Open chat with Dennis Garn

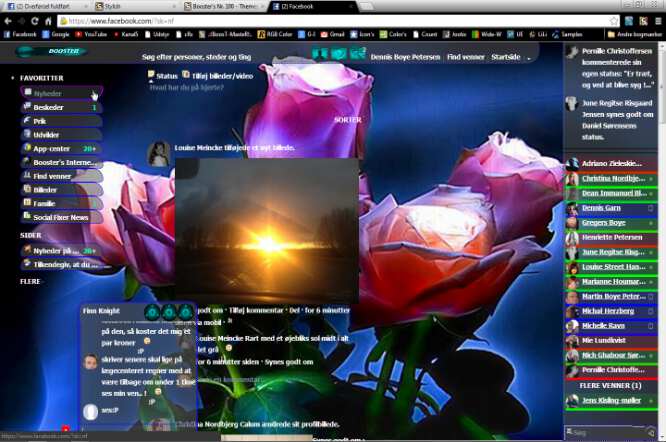[611, 208]
